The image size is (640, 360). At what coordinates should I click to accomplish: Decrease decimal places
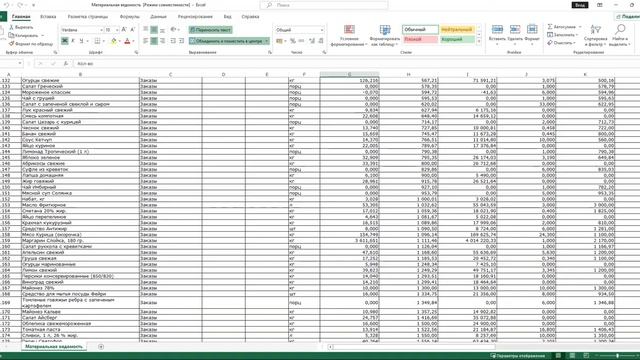321,41
